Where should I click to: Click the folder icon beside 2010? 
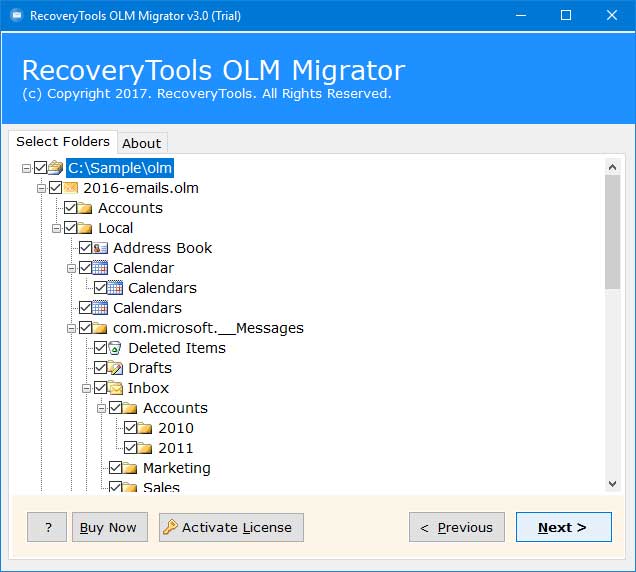(x=145, y=428)
